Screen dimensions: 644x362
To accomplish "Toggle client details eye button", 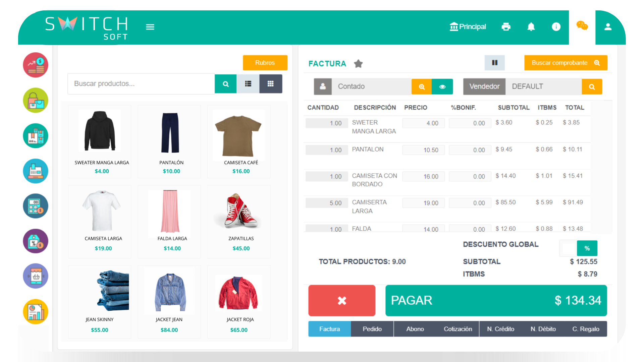I will 442,87.
